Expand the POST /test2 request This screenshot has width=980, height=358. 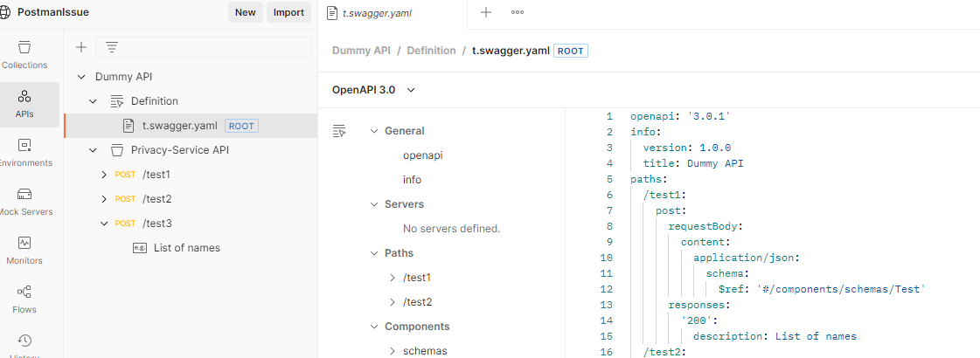104,199
